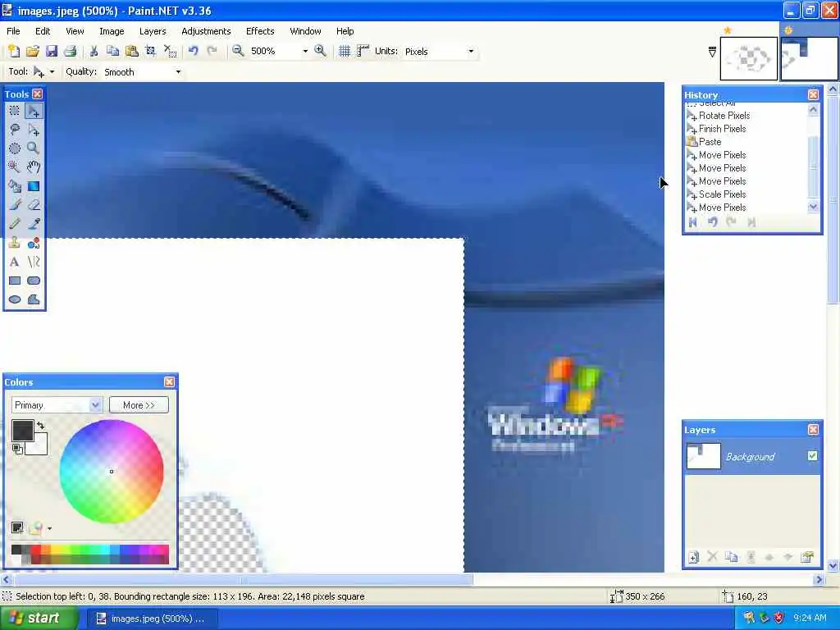
Task: Open the Effects menu
Action: (260, 31)
